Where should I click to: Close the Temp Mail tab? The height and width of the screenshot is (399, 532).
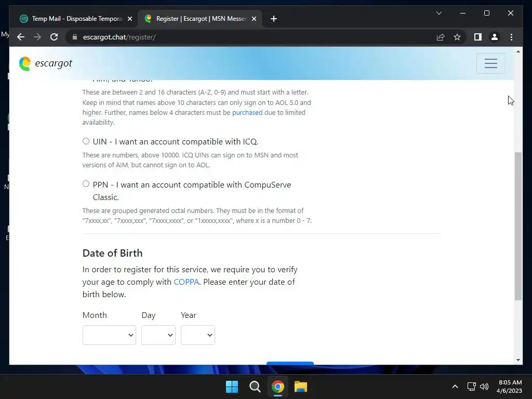tap(129, 19)
